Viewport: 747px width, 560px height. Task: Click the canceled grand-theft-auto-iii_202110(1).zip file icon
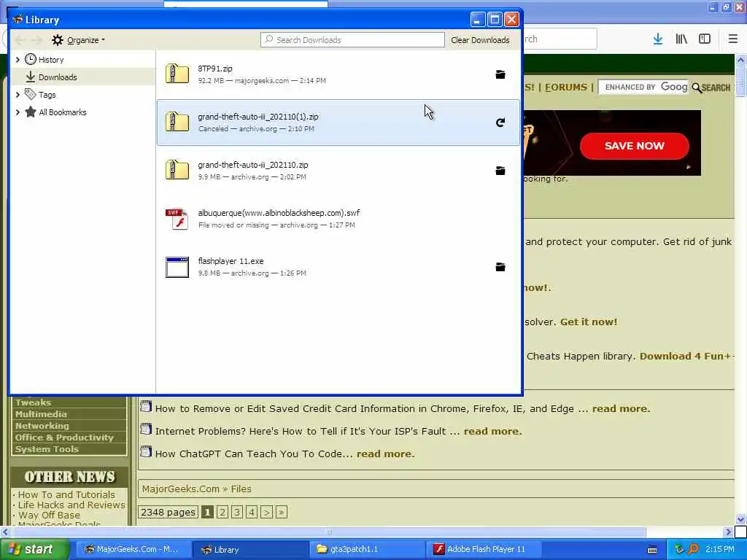[x=177, y=122]
